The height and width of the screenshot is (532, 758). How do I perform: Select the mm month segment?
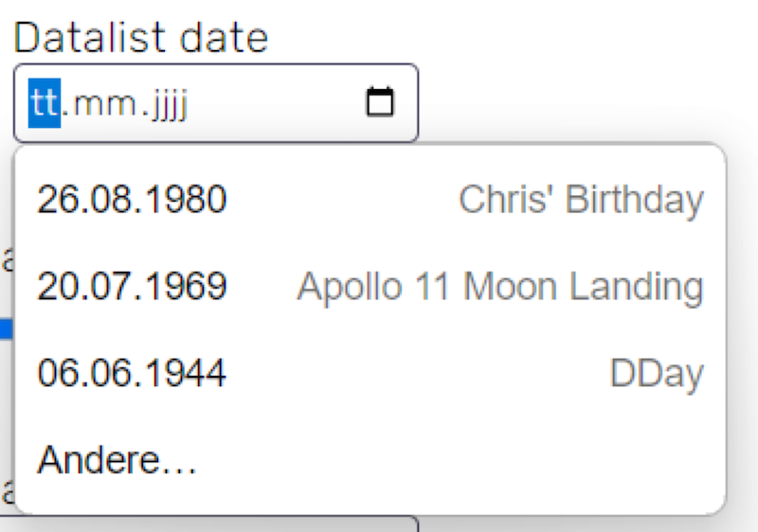click(x=105, y=103)
